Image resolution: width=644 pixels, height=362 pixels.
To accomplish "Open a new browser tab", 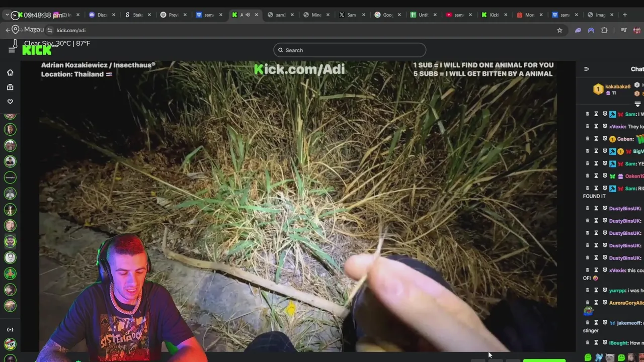I will [625, 15].
